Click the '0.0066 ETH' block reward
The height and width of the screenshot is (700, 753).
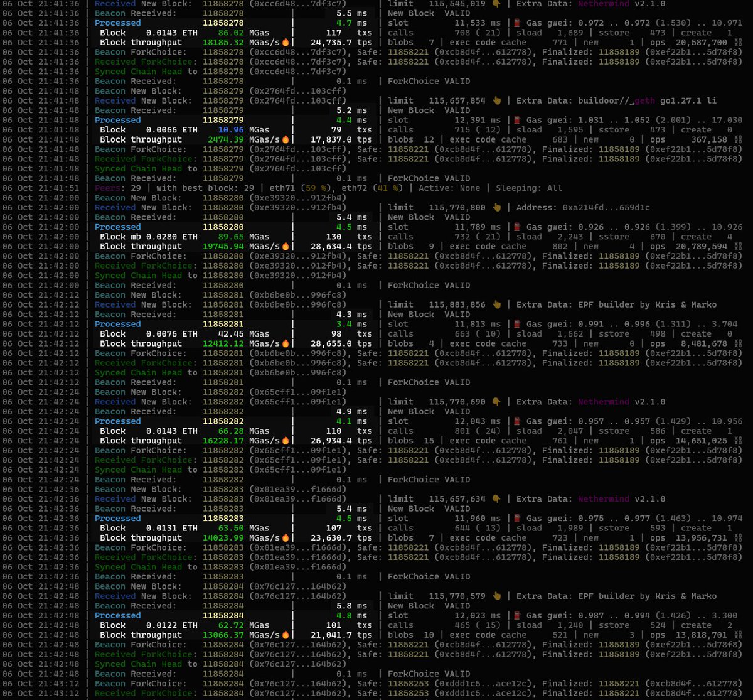click(171, 130)
